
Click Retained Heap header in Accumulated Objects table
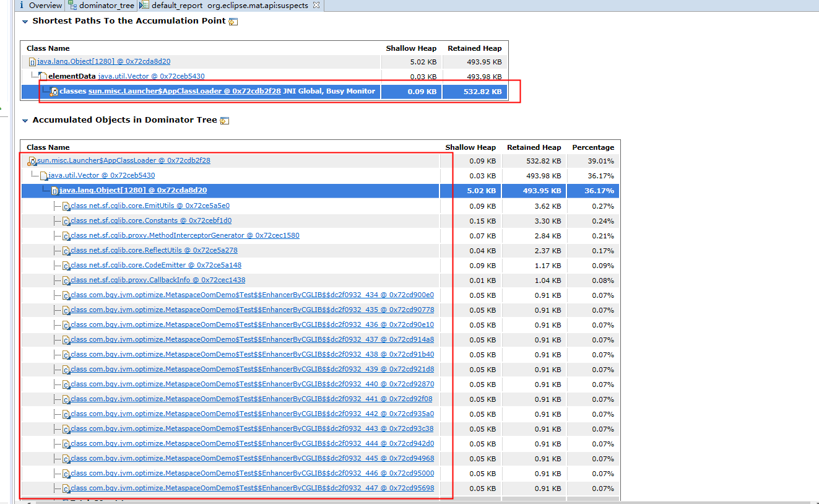point(534,147)
